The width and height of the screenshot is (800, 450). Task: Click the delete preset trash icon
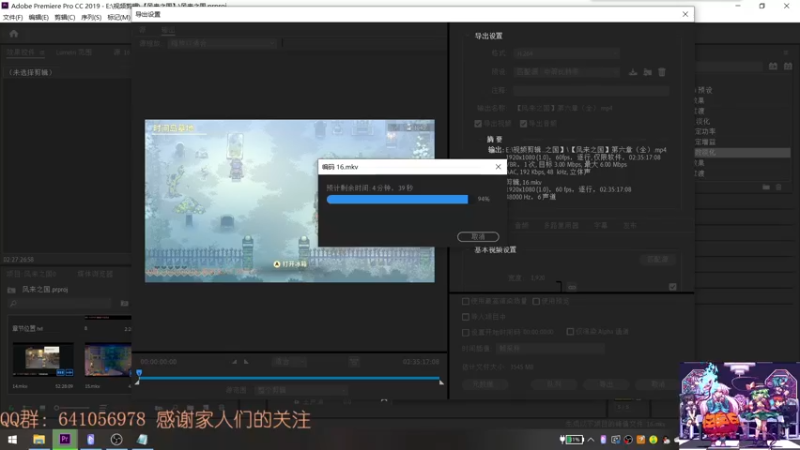(x=662, y=72)
